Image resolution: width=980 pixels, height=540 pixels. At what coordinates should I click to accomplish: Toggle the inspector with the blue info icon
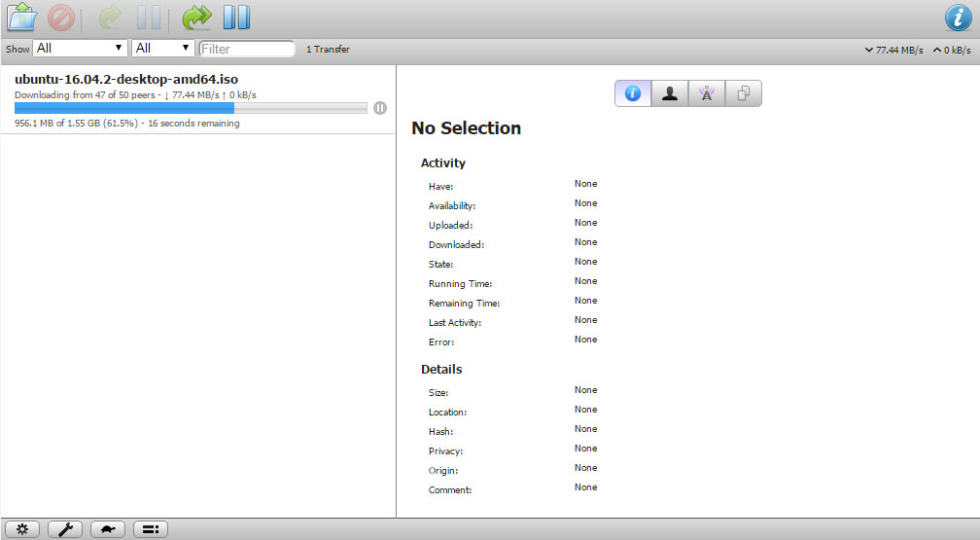tap(959, 18)
